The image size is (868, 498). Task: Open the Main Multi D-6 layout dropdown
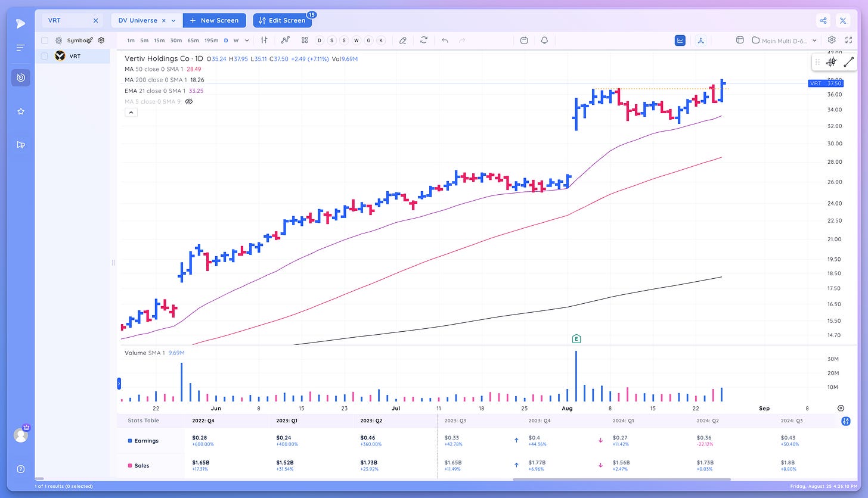(x=785, y=41)
